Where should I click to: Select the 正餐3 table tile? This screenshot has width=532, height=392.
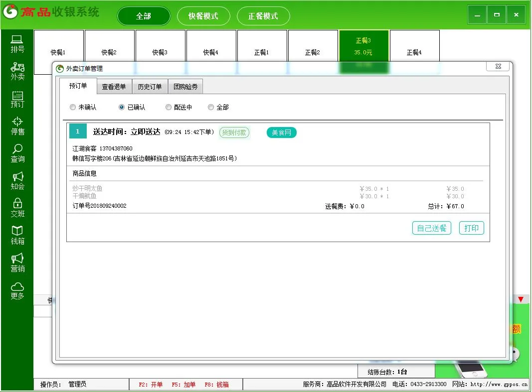363,47
